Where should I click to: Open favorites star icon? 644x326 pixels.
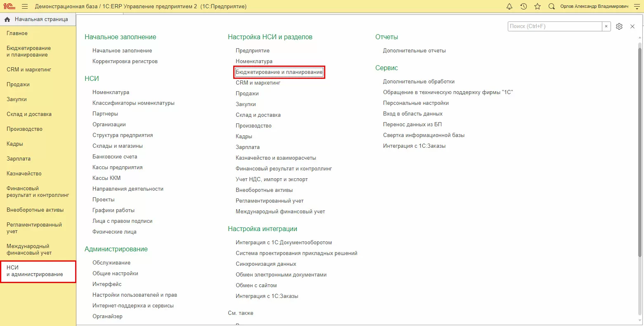point(537,7)
